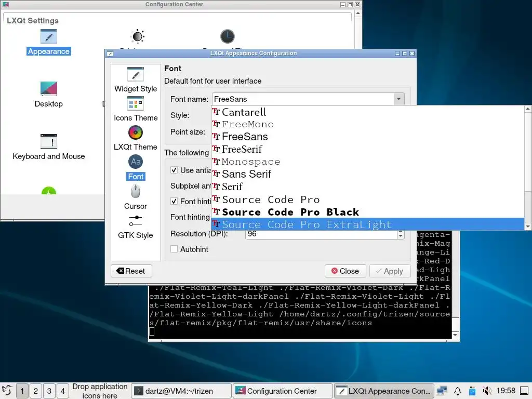Open Cursor settings page

(136, 197)
